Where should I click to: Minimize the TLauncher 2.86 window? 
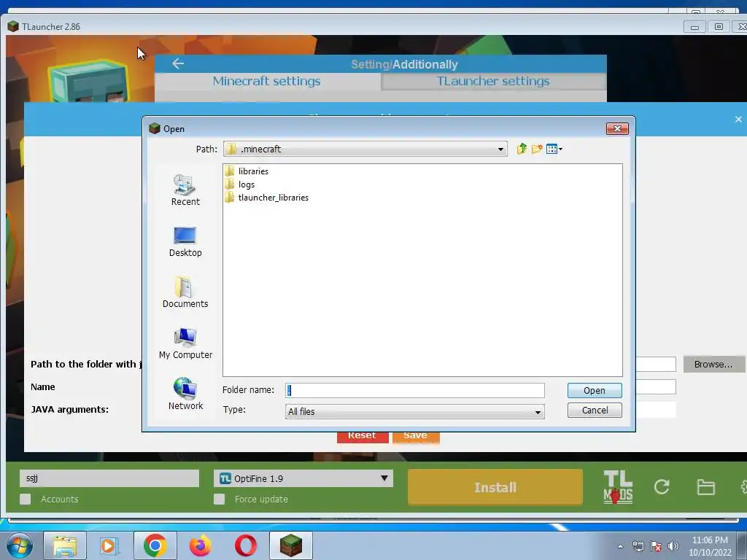click(x=694, y=27)
